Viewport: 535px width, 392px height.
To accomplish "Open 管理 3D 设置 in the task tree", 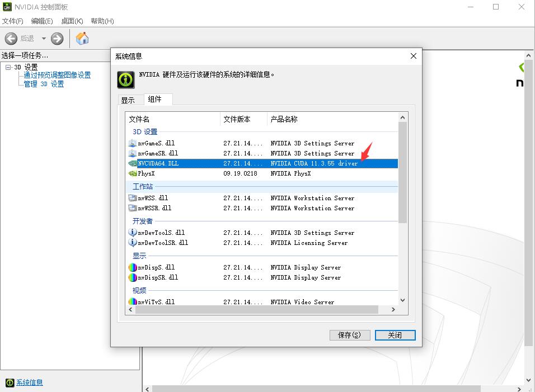I will [x=44, y=84].
